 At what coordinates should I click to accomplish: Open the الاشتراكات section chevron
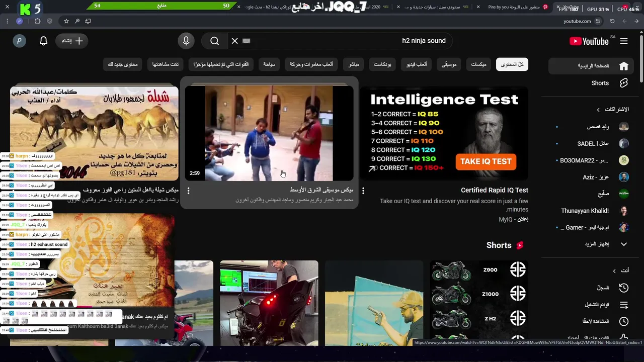coord(598,109)
